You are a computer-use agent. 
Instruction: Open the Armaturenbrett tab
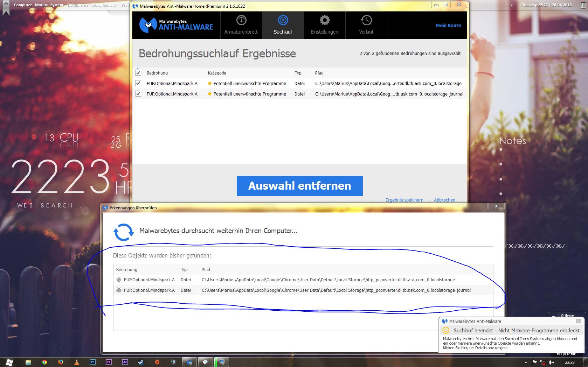tap(241, 25)
